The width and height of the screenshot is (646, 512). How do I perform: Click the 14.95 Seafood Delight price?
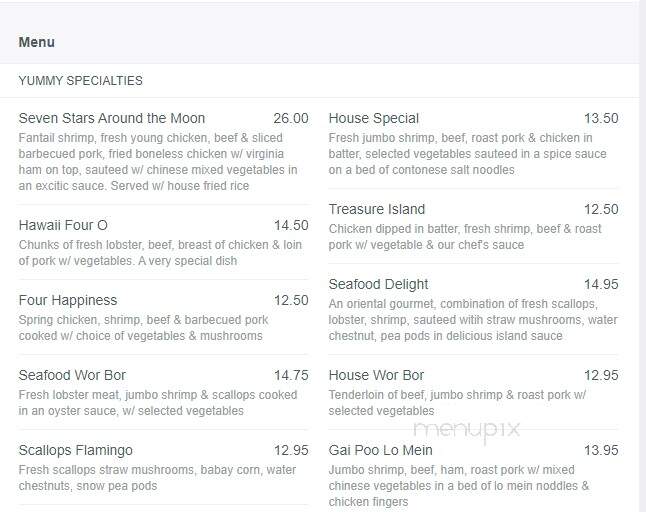[x=601, y=284]
